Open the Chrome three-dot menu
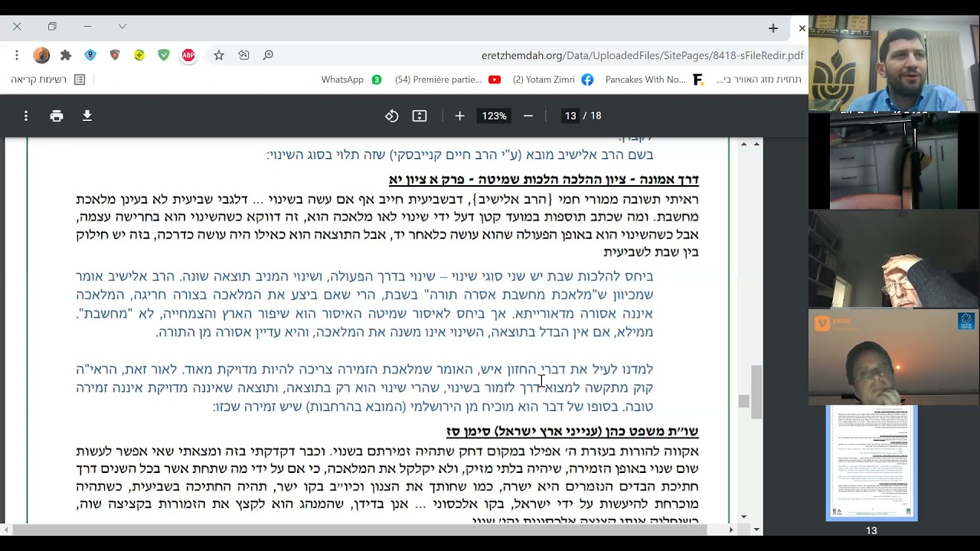 (16, 55)
